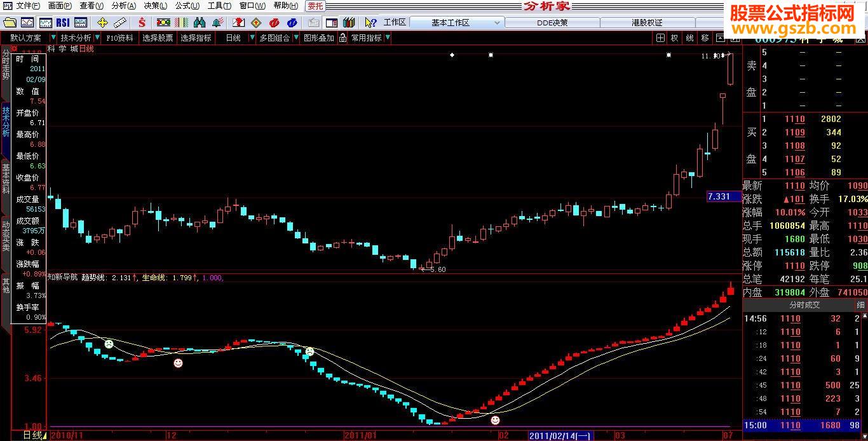Click the red info circle icon
This screenshot has height=441, width=868.
[x=275, y=22]
